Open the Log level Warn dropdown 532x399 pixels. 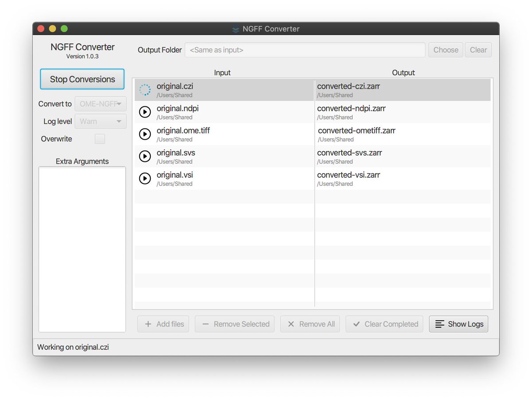point(101,121)
